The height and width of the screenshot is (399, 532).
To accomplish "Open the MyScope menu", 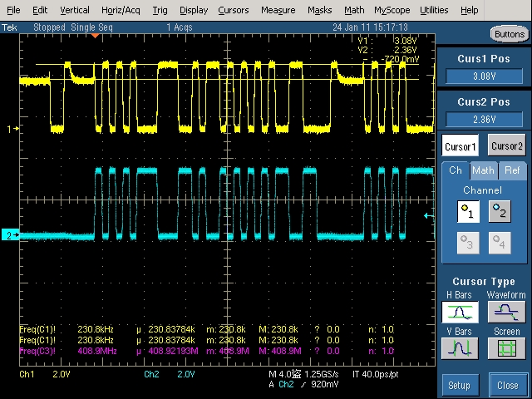I will point(392,10).
